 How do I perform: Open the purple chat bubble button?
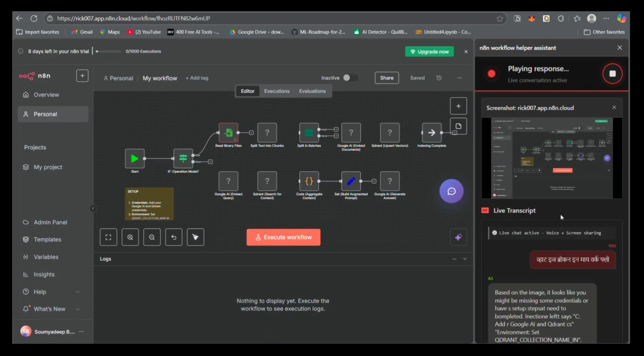(451, 191)
